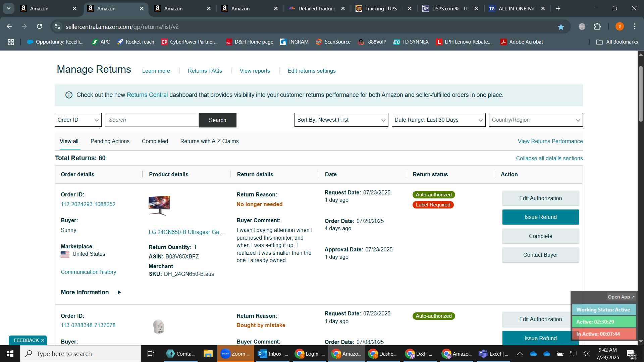Screen dimensions: 644x362
Task: Open D&H Home page bookmark
Action: tap(250, 42)
